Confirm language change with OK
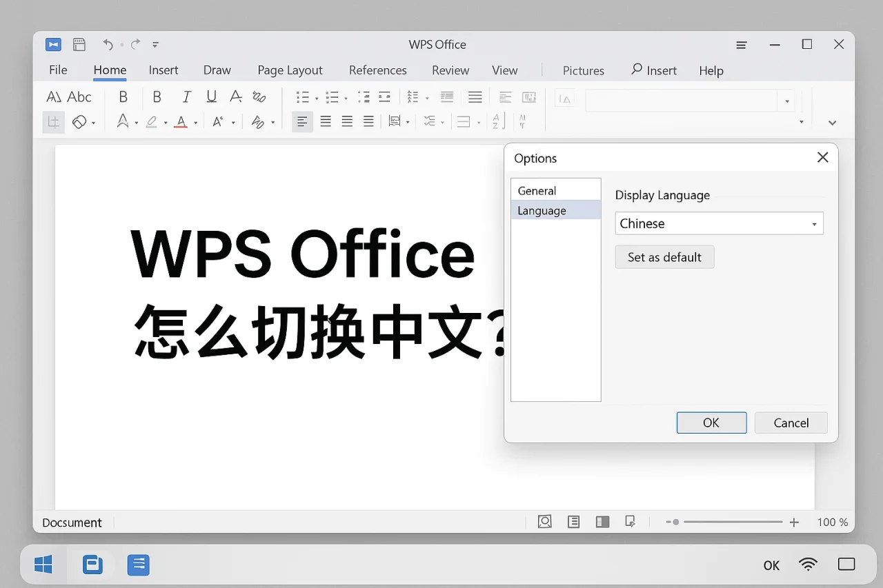Viewport: 883px width, 588px height. pos(711,423)
